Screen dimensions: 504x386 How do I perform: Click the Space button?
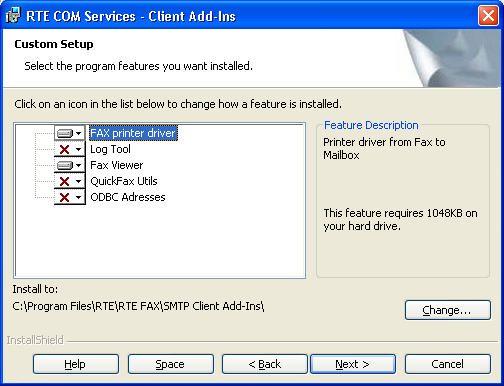(171, 364)
